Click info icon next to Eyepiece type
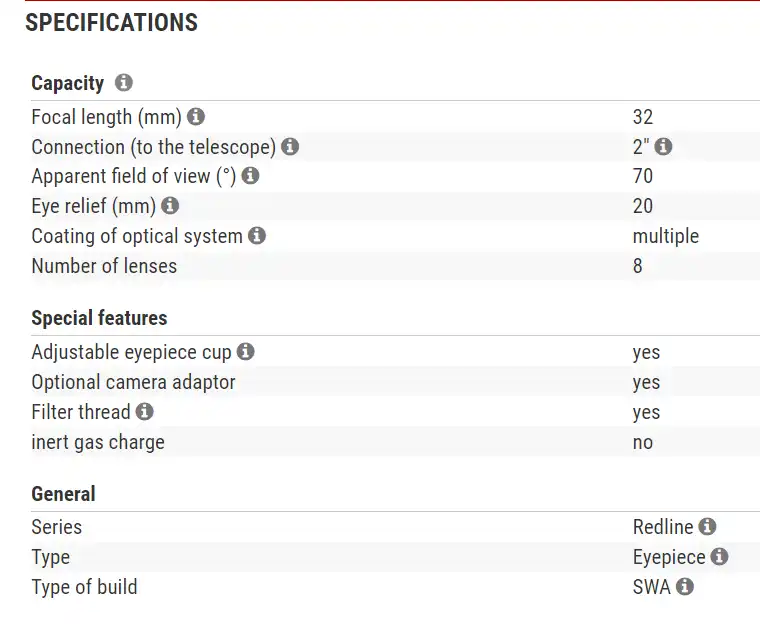 (x=719, y=557)
